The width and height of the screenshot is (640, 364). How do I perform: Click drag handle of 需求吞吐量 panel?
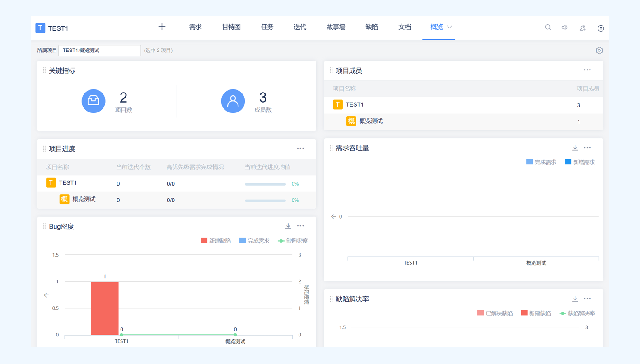pyautogui.click(x=331, y=148)
